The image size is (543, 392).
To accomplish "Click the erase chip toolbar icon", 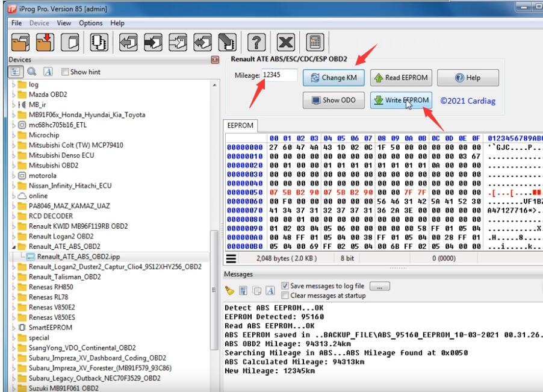I will (x=228, y=42).
